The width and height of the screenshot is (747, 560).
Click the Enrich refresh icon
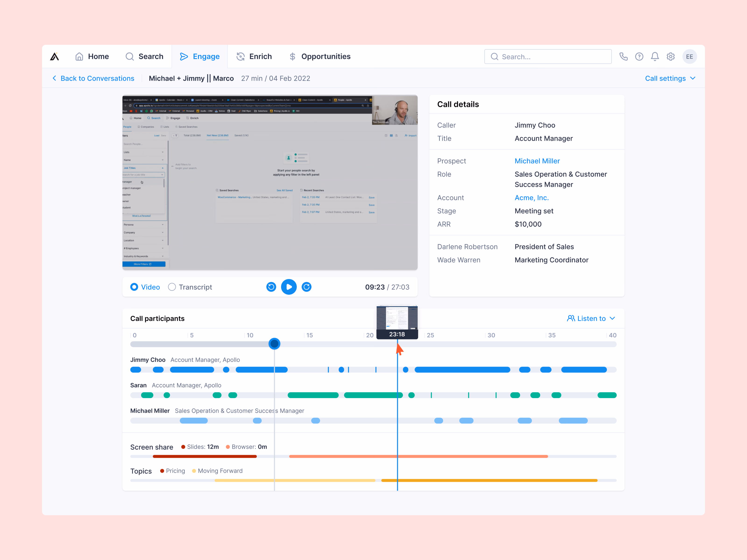pyautogui.click(x=240, y=56)
